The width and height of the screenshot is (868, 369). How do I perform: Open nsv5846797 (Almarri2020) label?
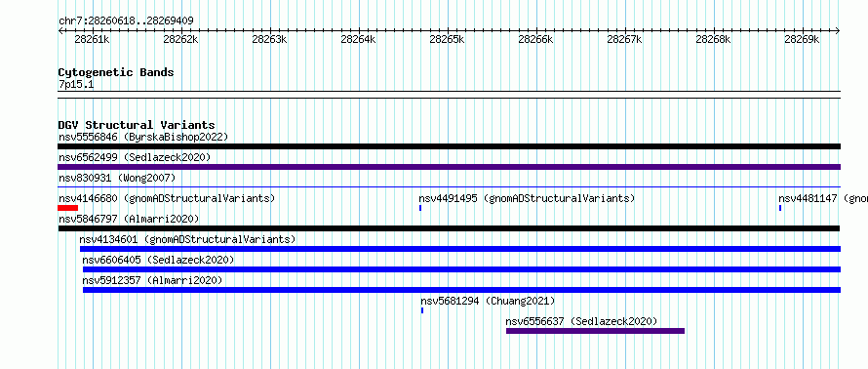[x=129, y=219]
